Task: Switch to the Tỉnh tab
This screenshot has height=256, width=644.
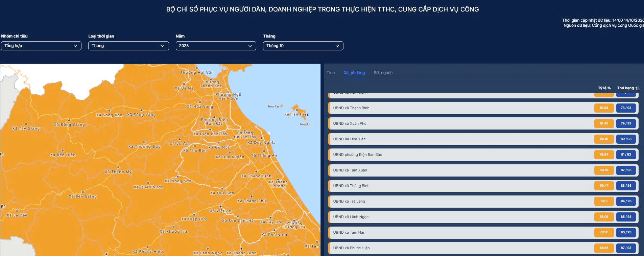Action: [x=331, y=73]
